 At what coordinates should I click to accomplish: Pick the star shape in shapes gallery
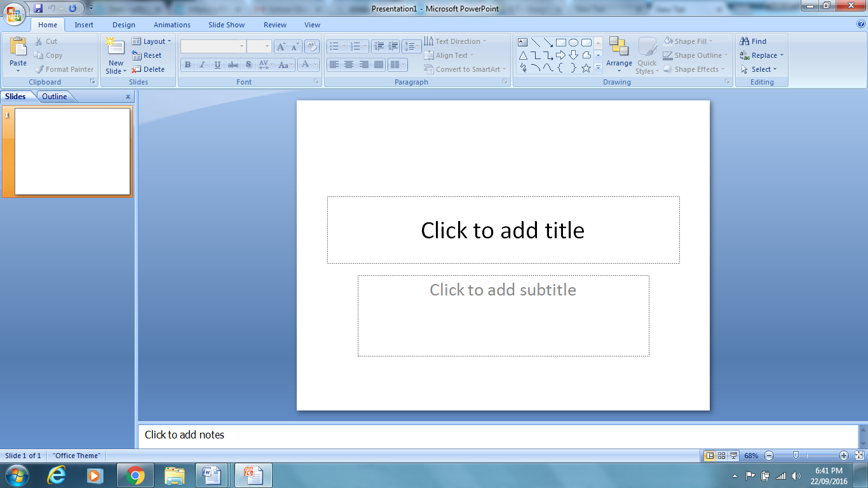[x=586, y=68]
